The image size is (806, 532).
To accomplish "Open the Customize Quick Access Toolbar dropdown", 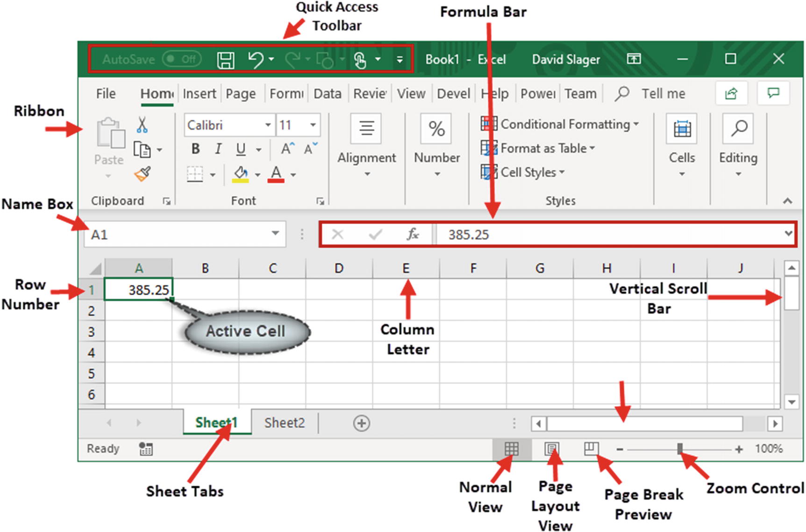I will [x=399, y=59].
